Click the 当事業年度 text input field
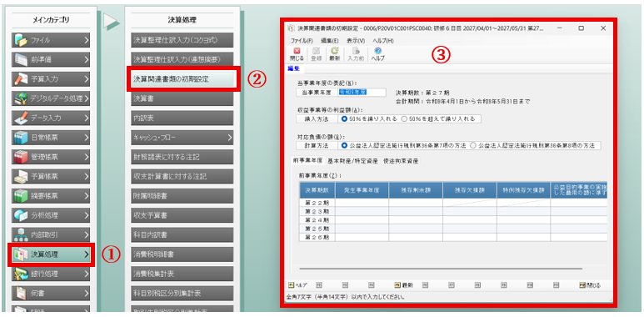This screenshot has width=644, height=317. point(362,93)
